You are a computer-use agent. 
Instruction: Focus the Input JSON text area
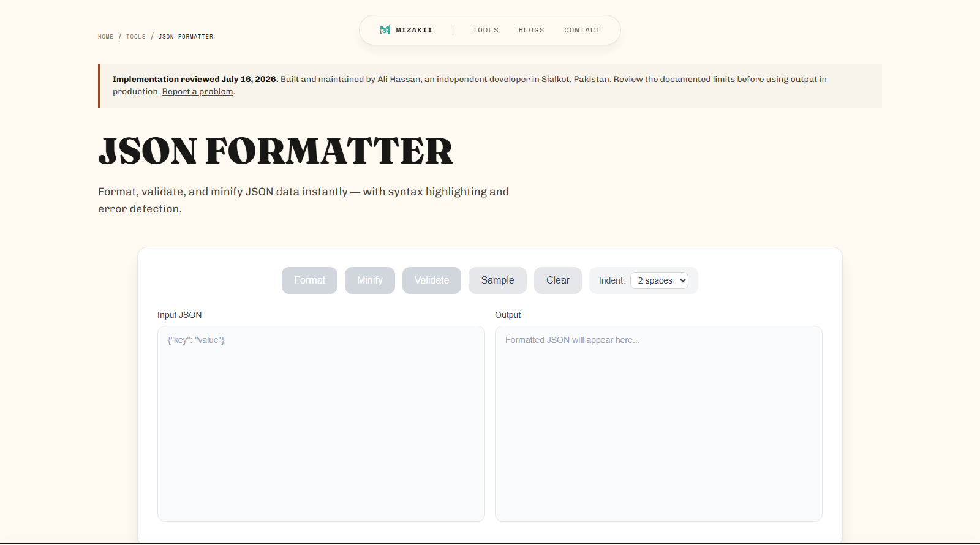[321, 424]
